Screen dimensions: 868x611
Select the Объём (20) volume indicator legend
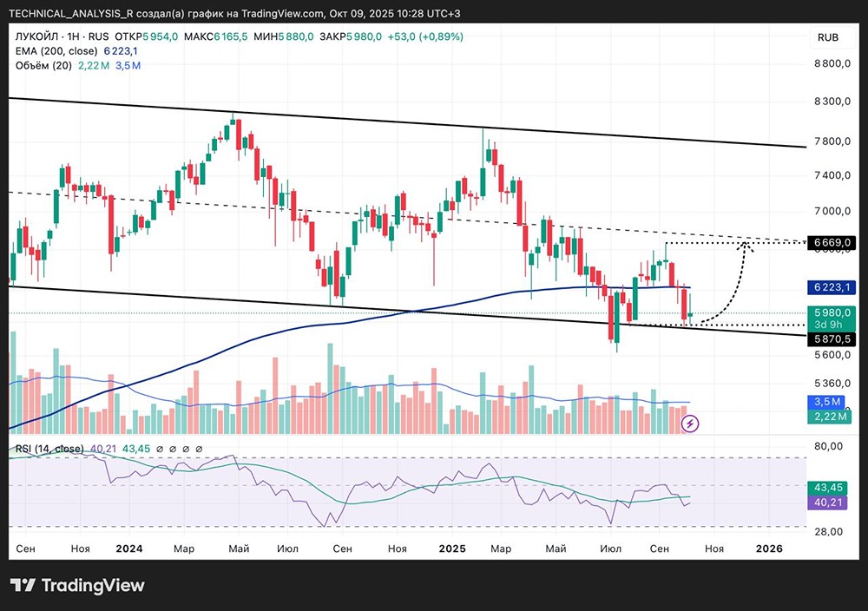click(42, 65)
